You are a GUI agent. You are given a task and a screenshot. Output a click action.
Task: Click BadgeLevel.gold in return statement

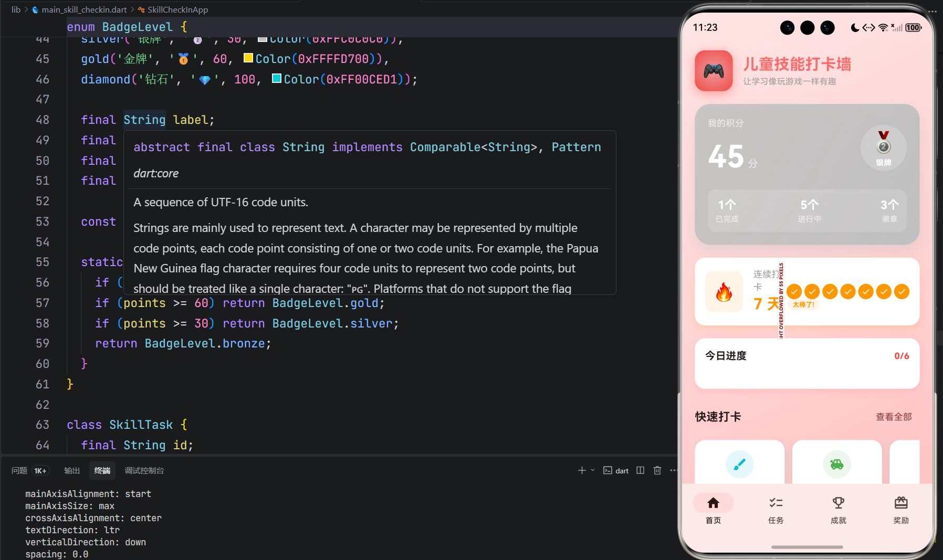[326, 303]
